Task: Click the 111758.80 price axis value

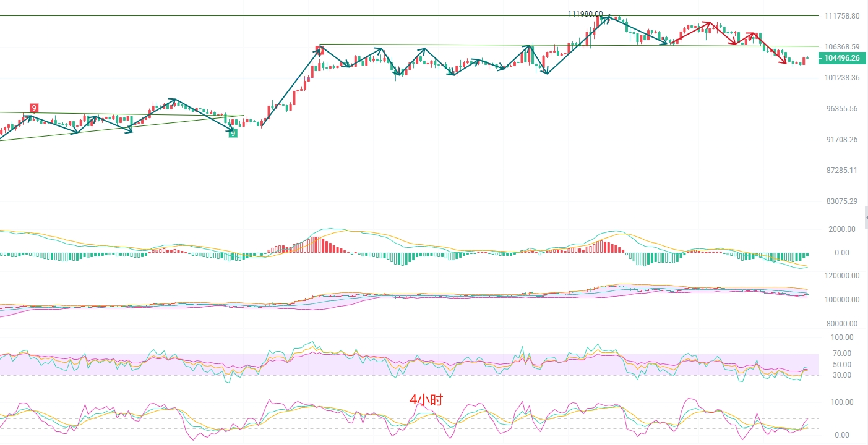Action: click(842, 16)
